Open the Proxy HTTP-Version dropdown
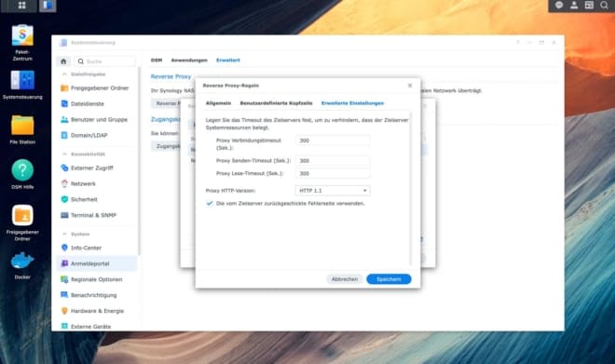Image resolution: width=615 pixels, height=364 pixels. tap(333, 191)
